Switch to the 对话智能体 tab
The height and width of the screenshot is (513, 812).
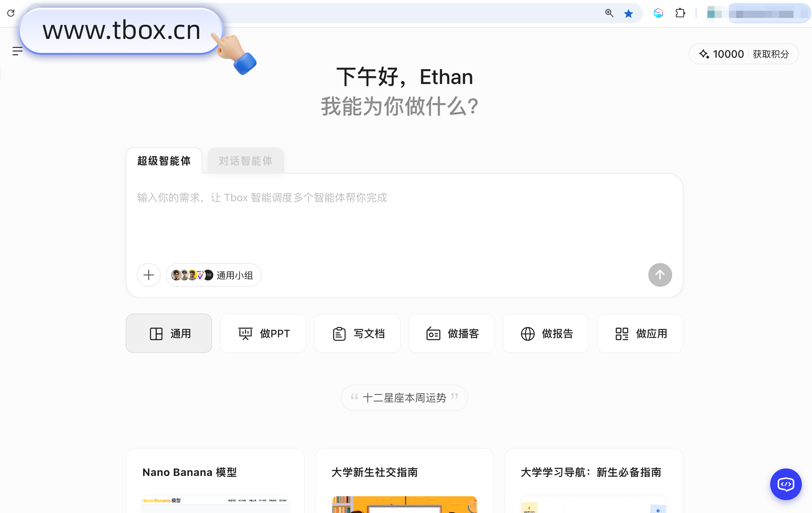(x=245, y=161)
